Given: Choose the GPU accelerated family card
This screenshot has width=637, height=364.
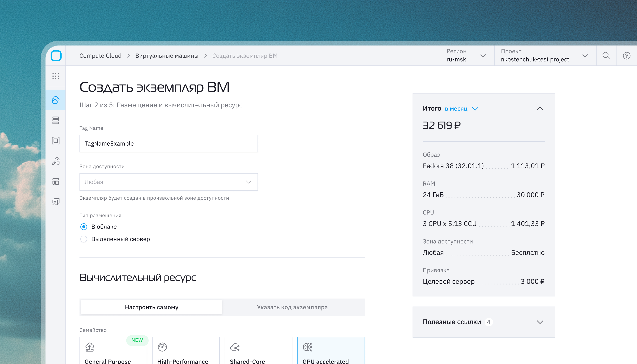Looking at the screenshot, I should 331,351.
